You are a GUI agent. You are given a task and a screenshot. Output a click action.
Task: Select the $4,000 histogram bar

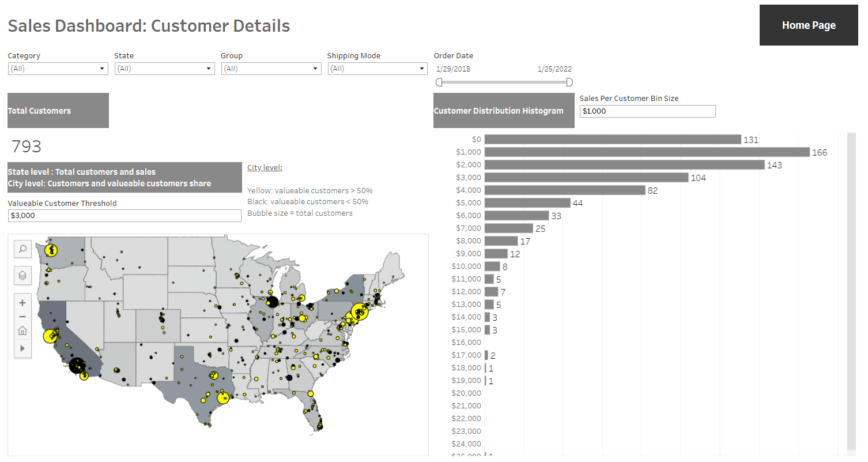(x=564, y=190)
